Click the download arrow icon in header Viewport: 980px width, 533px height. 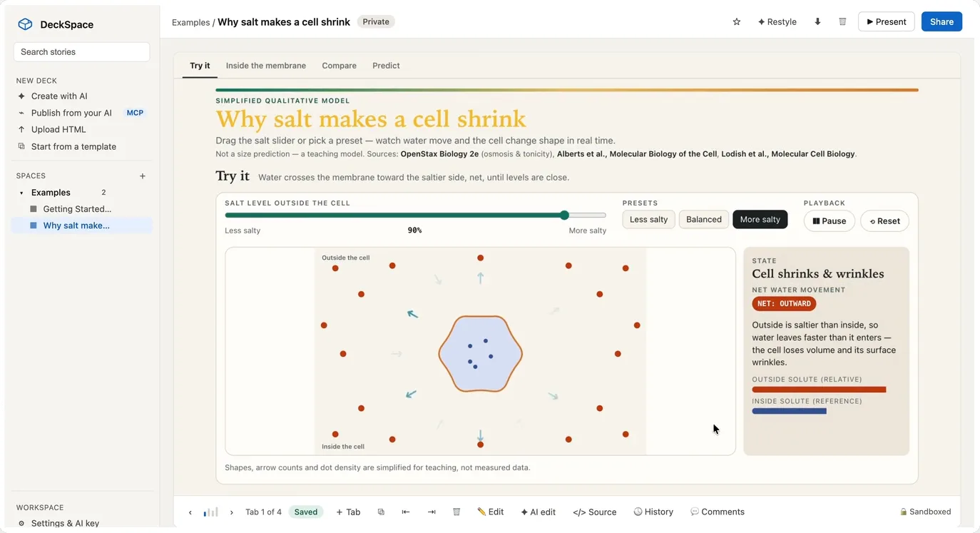[817, 22]
